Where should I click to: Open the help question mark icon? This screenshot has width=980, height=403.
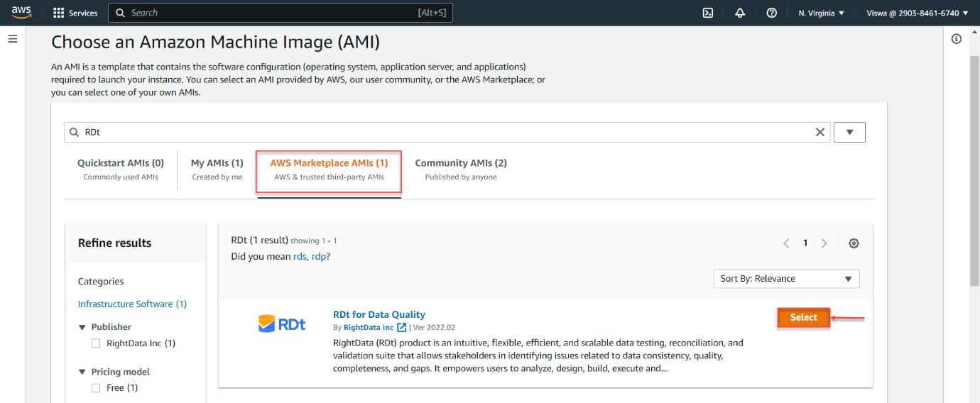772,13
